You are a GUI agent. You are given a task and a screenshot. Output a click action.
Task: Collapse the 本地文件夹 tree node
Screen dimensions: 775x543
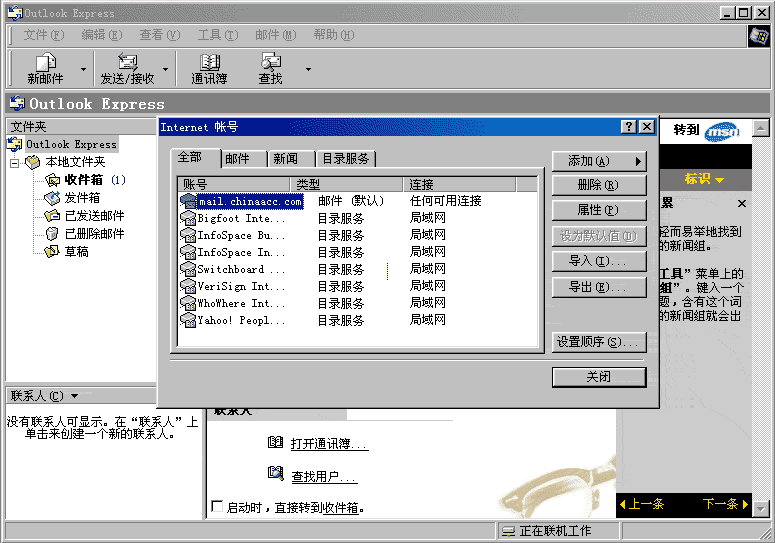(x=15, y=163)
